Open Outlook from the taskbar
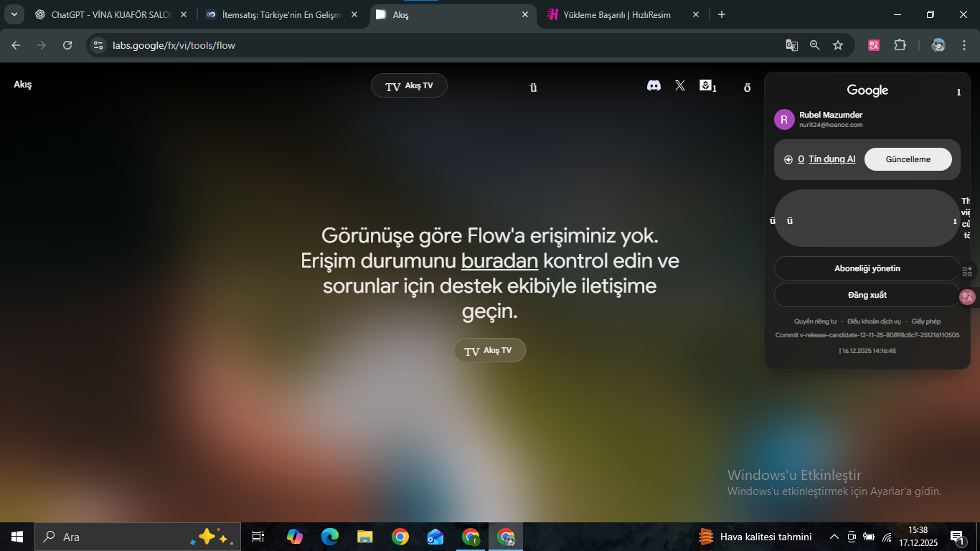Image resolution: width=980 pixels, height=551 pixels. [435, 537]
